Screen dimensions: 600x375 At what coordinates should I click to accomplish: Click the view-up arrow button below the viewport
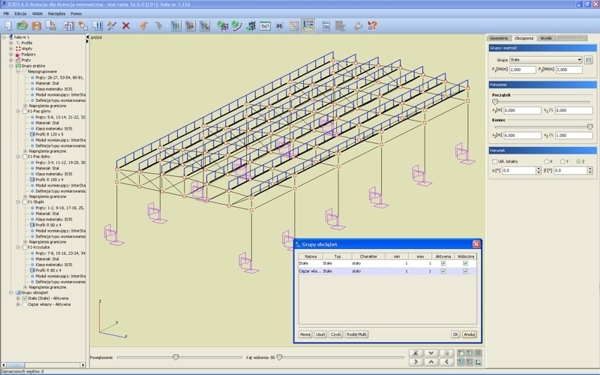pos(431,362)
